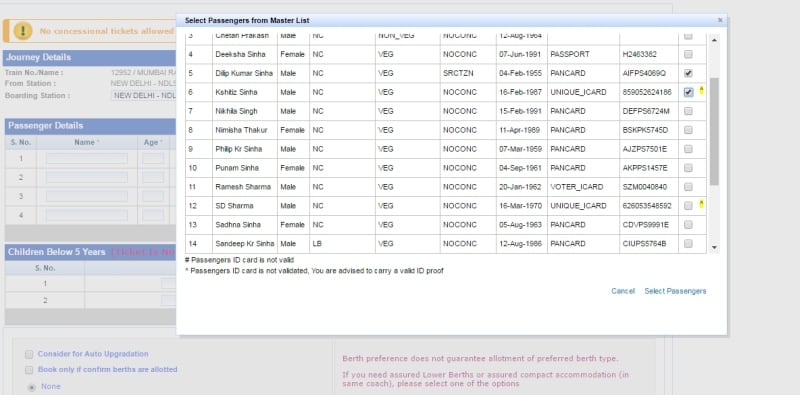Uncheck the Kshitiz Sinha checkbox
Viewport: 800px width, 395px height.
688,92
